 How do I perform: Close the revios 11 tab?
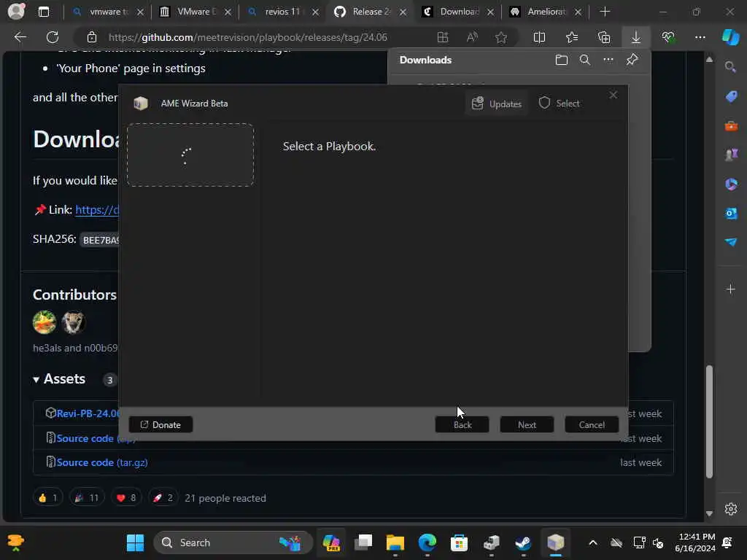(315, 12)
